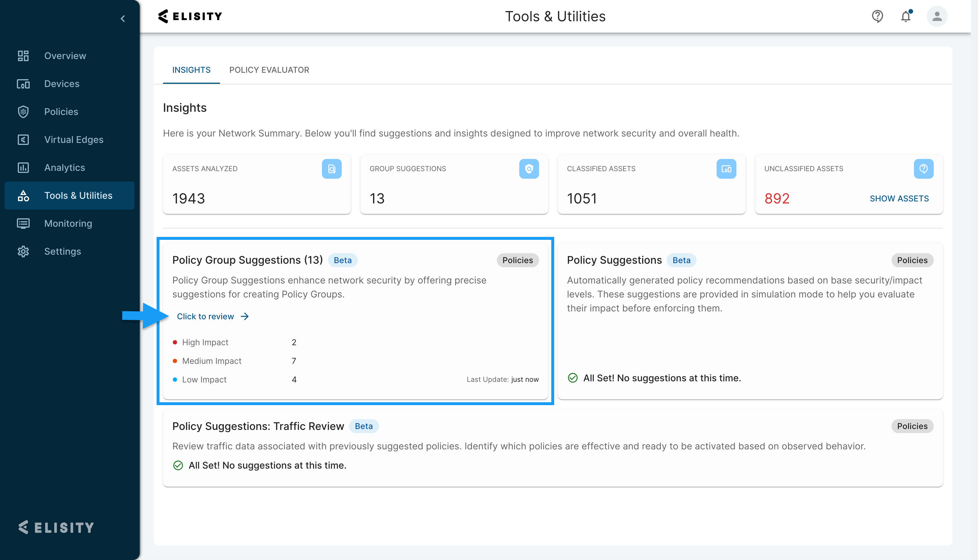Click the arrow icon beside Click to review
The image size is (978, 560).
(x=245, y=317)
